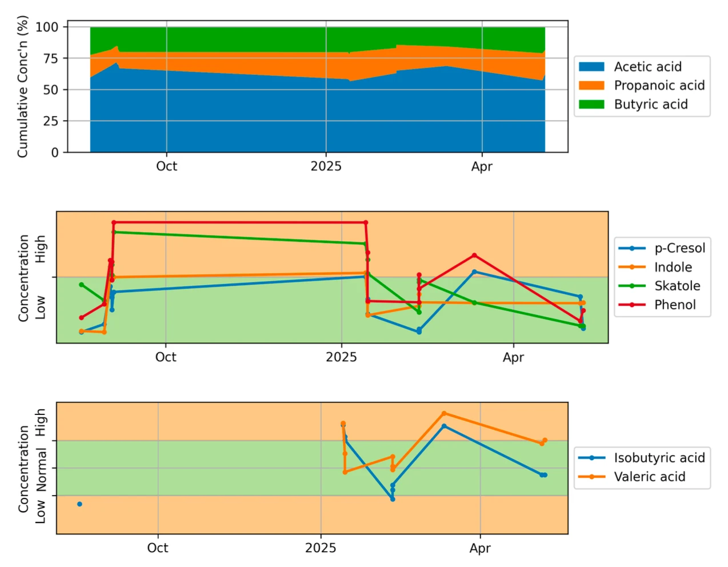The width and height of the screenshot is (728, 567).
Task: Click the Apr tick label under middle chart
Action: point(513,357)
